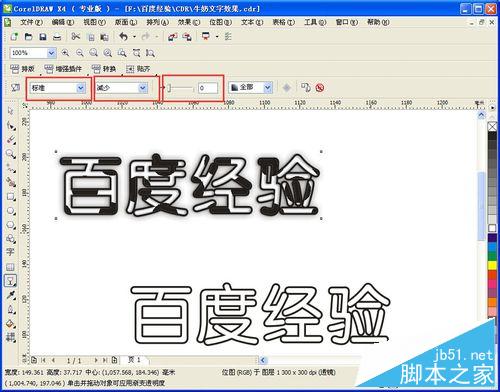Click the transparency value field showing 0
The width and height of the screenshot is (500, 392).
point(208,88)
